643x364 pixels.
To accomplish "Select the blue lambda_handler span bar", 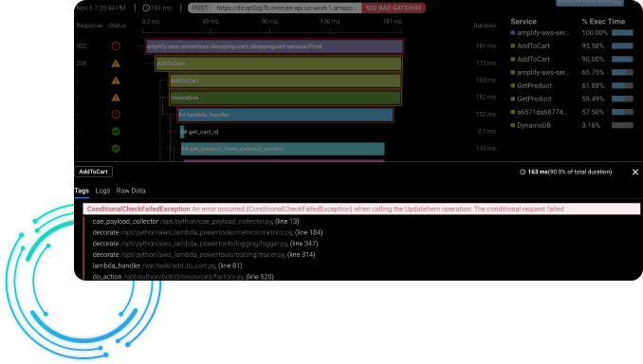I will [x=285, y=115].
